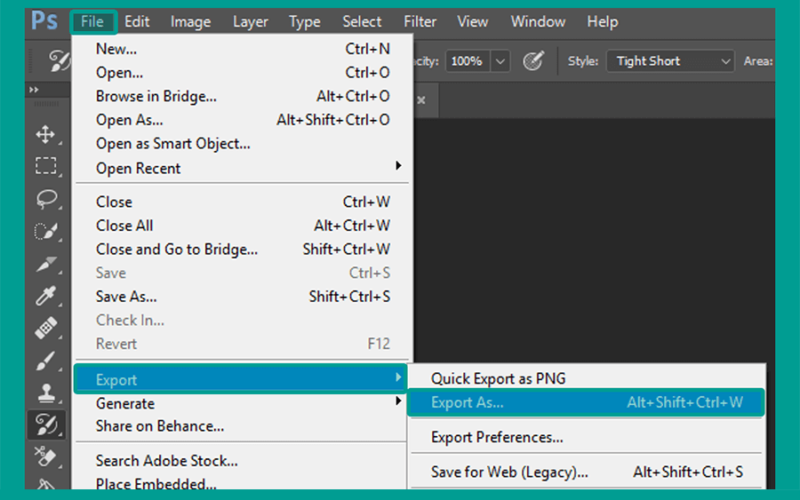The width and height of the screenshot is (800, 500).
Task: Select the Quick Selection tool
Action: (x=45, y=231)
